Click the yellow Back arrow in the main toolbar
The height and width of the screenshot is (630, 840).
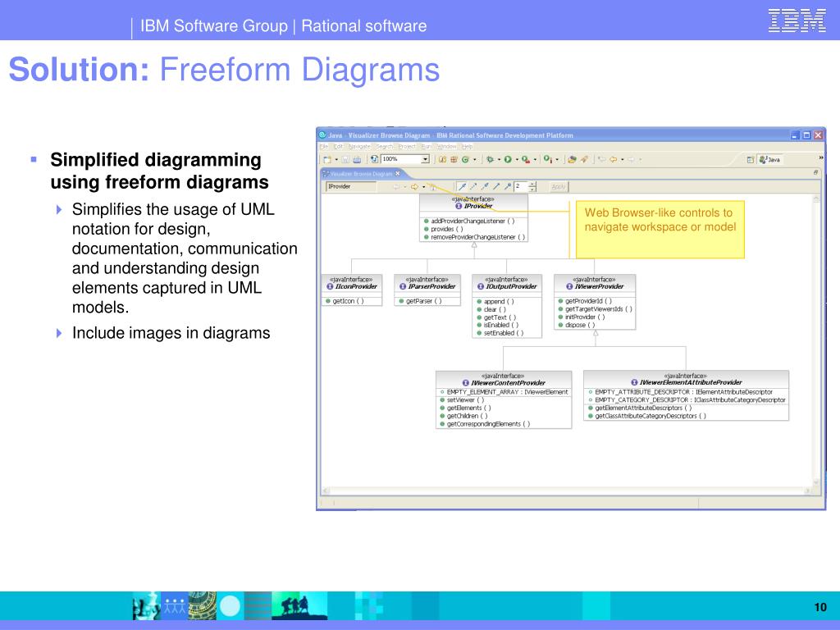coord(614,159)
